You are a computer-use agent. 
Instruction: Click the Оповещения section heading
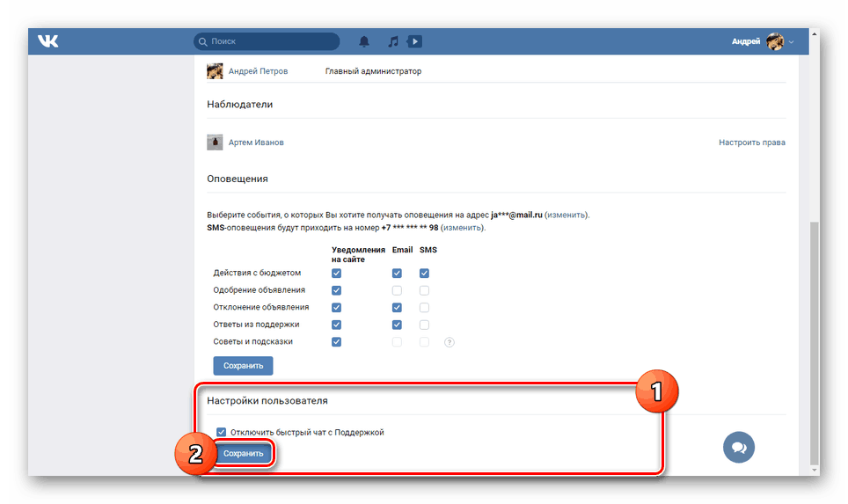point(238,179)
